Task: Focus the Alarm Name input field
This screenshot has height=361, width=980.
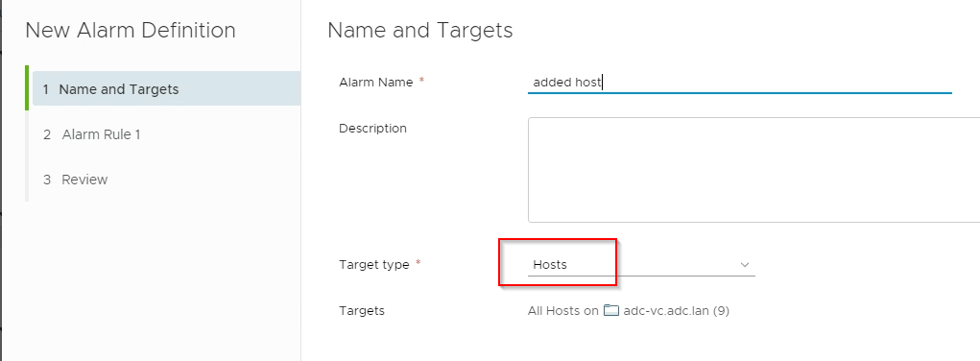Action: coord(739,82)
